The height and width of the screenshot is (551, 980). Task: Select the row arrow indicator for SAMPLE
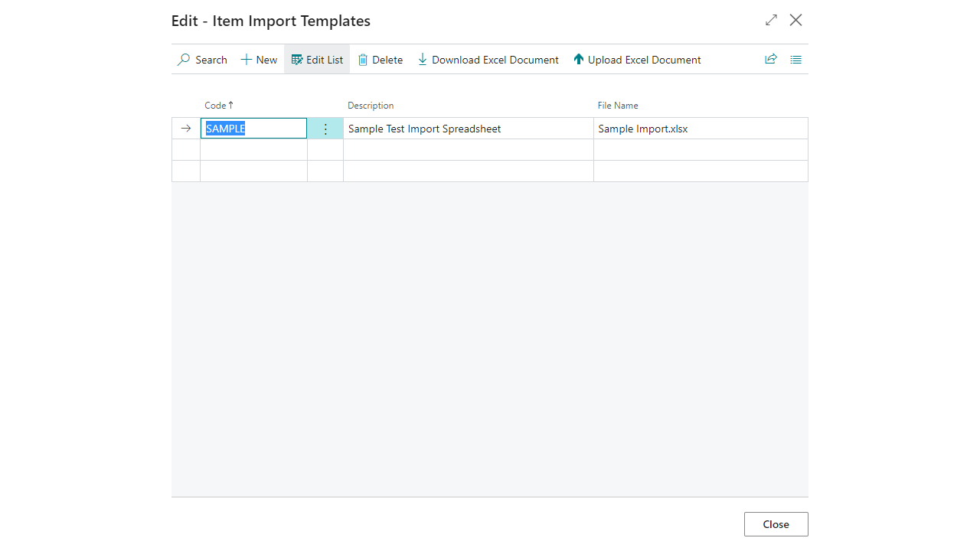[x=186, y=129]
